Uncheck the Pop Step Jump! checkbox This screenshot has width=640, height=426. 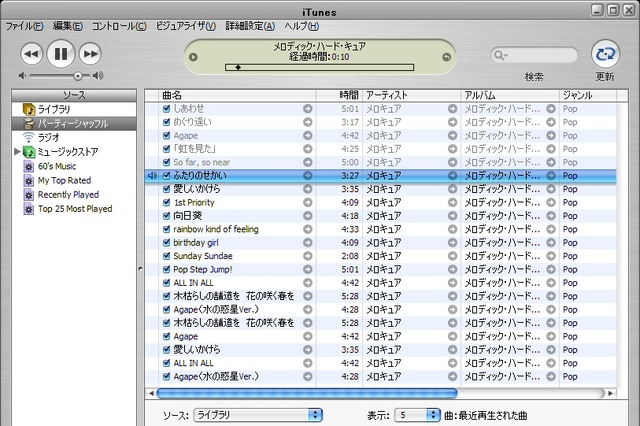click(x=166, y=269)
